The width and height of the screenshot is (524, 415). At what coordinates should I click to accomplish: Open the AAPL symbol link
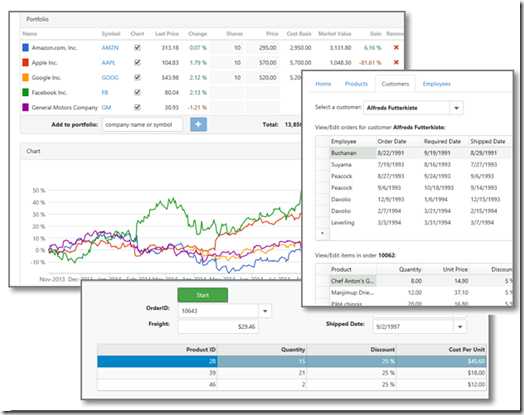pyautogui.click(x=109, y=62)
